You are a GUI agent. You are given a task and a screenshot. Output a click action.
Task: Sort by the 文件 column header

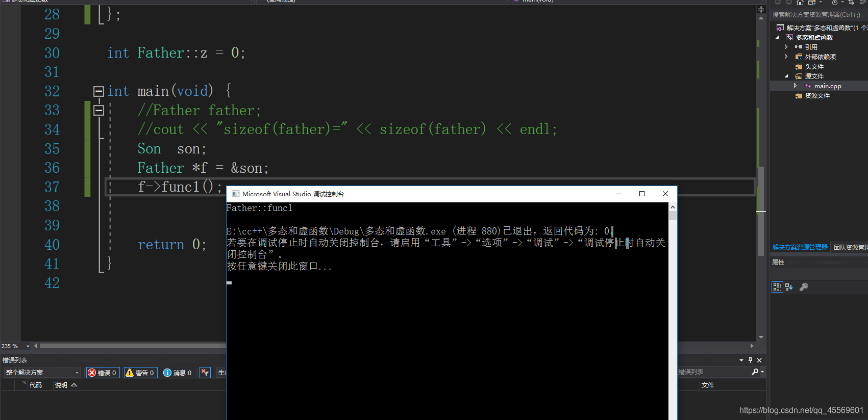(x=708, y=385)
